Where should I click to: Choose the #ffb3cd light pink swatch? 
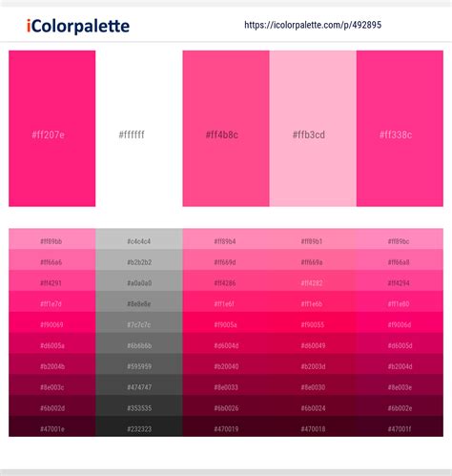[x=313, y=129]
